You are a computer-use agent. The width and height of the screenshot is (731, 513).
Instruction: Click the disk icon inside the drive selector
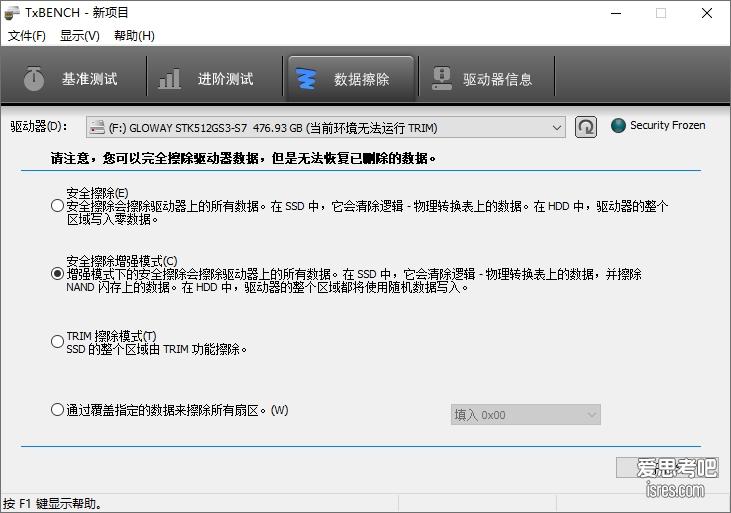[97, 128]
